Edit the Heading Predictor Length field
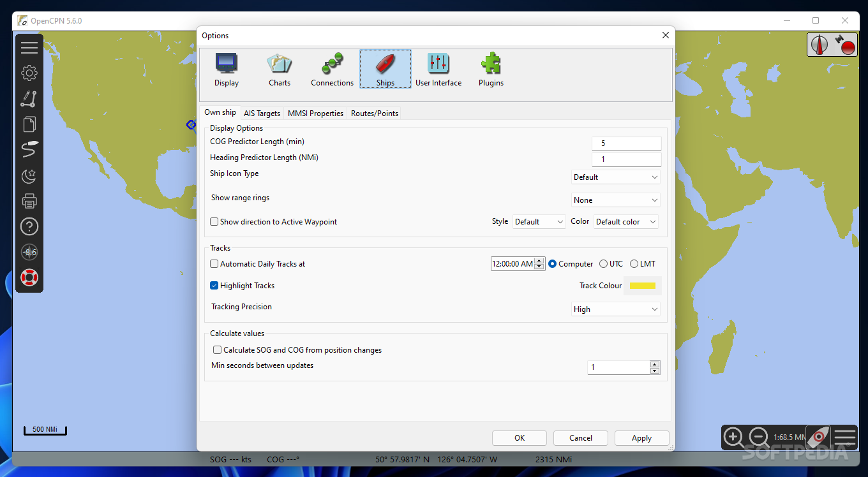The width and height of the screenshot is (868, 477). 627,159
